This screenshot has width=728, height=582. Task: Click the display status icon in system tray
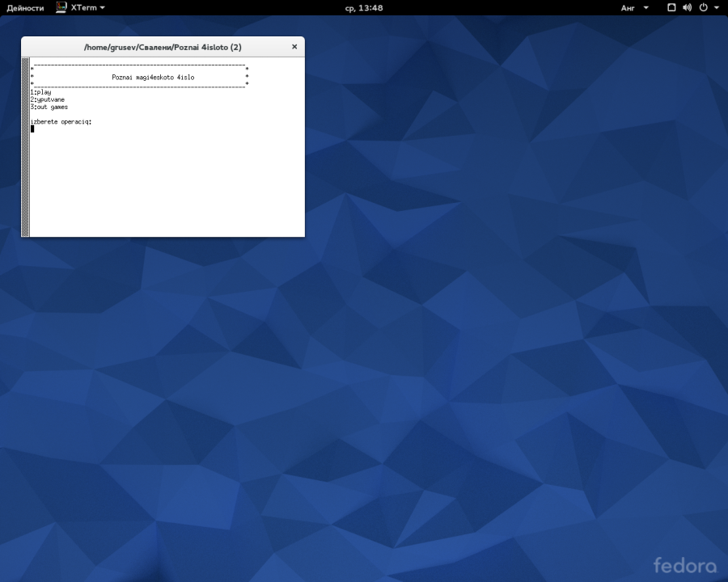coord(671,7)
